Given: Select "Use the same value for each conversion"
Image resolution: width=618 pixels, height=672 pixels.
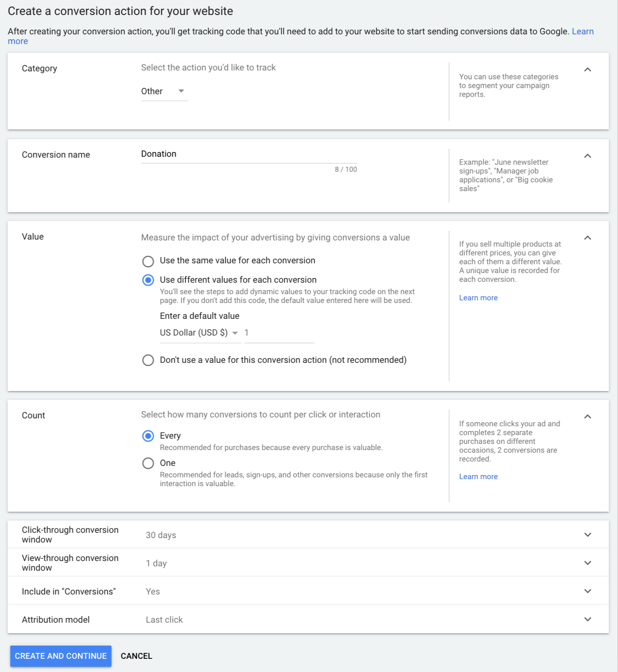Looking at the screenshot, I should coord(148,261).
